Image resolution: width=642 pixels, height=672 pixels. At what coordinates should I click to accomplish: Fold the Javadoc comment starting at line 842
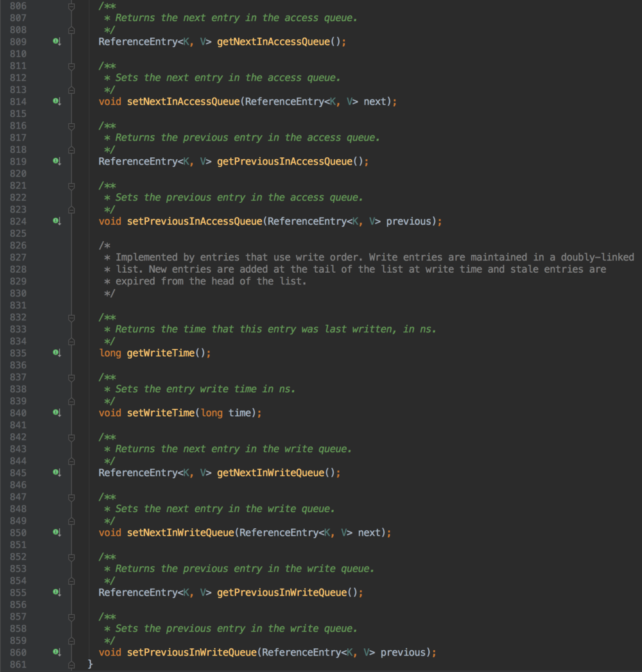click(x=71, y=437)
